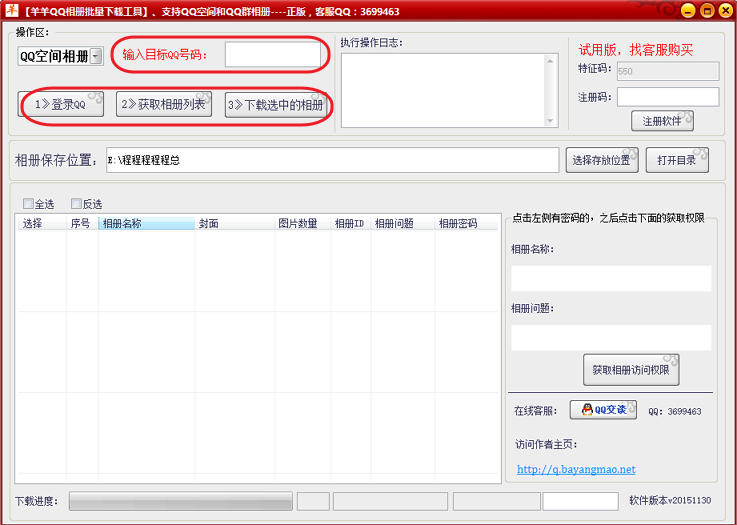Maximize the window
The image size is (737, 525).
click(x=707, y=10)
